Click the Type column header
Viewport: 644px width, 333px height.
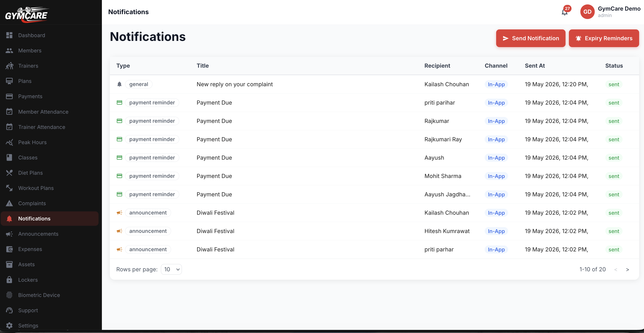(x=123, y=65)
